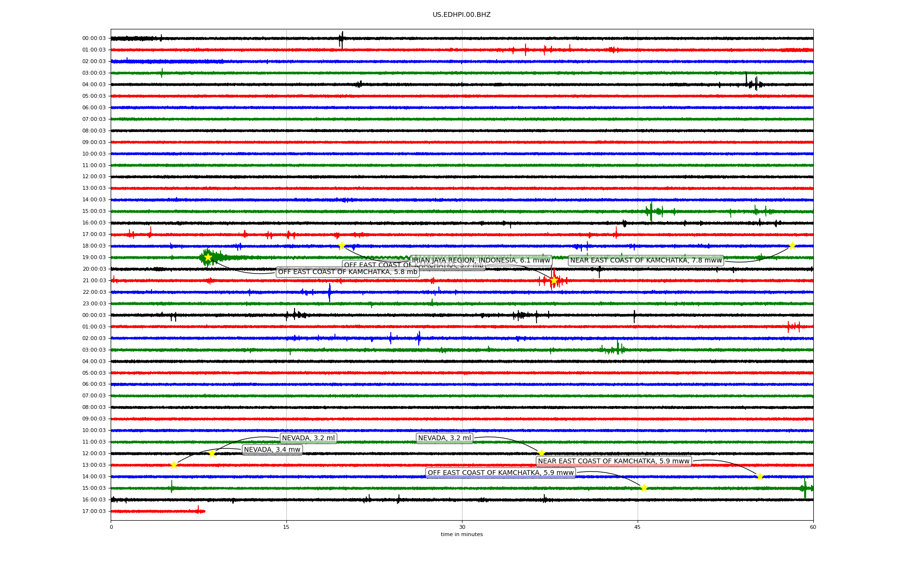Click the star marker on the 19:00:03 trace
The image size is (924, 578).
[208, 257]
